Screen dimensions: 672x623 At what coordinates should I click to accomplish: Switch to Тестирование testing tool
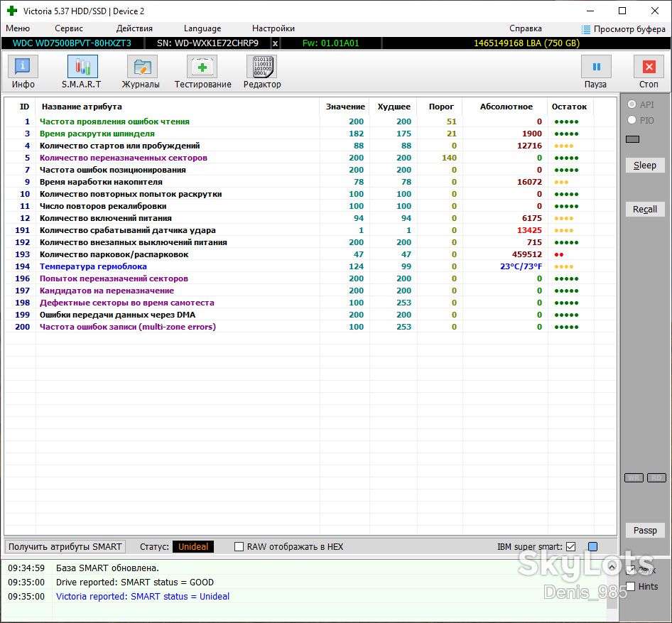(x=202, y=67)
